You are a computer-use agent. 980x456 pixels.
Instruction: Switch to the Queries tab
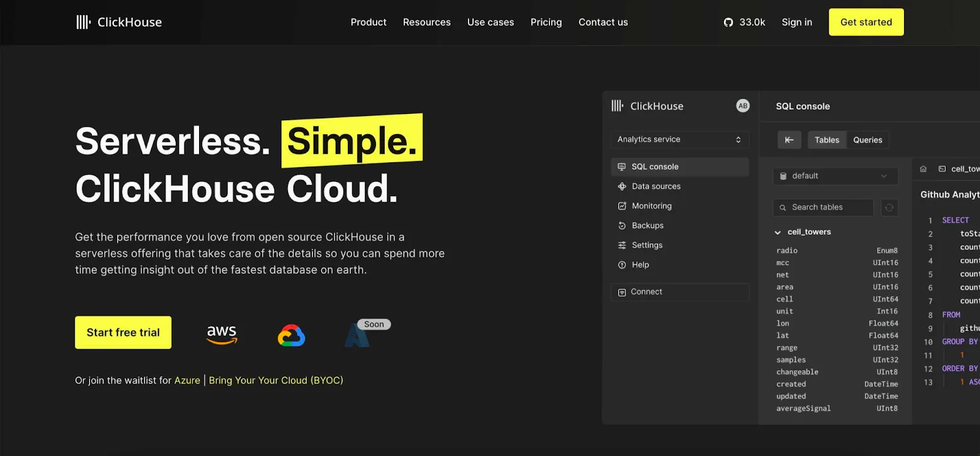(x=867, y=140)
